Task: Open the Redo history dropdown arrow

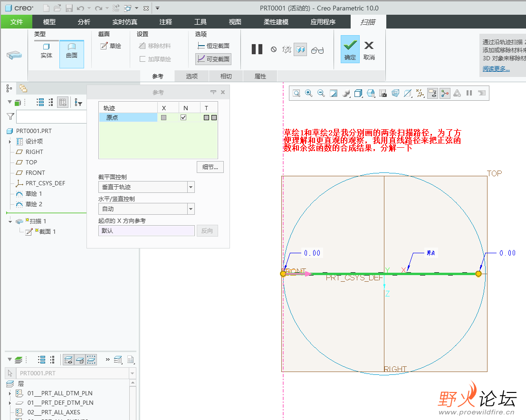Action: pyautogui.click(x=107, y=8)
